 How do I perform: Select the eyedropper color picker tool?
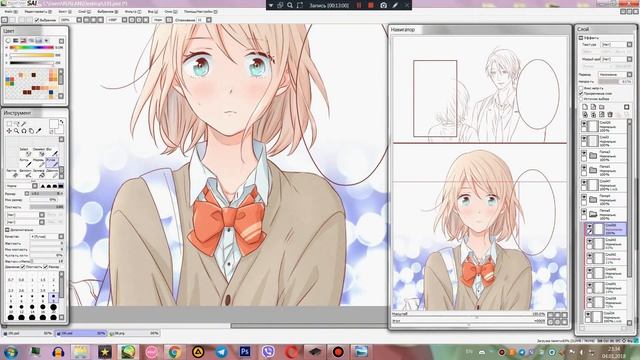click(x=38, y=131)
